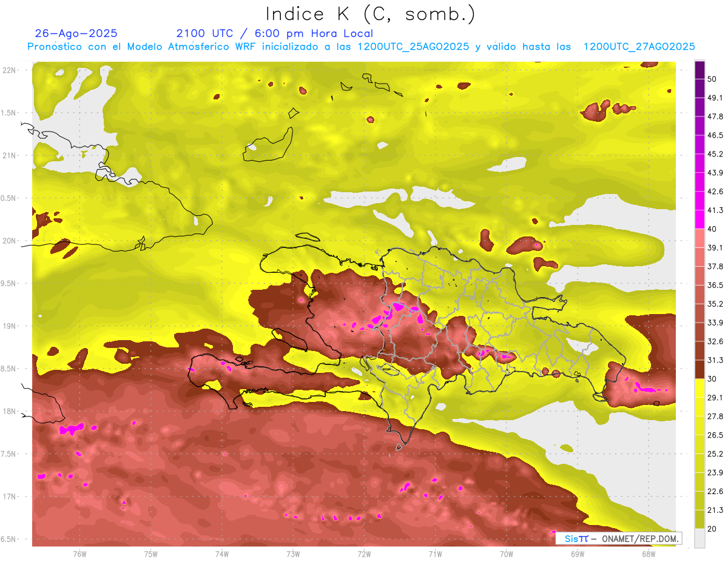Click the "18N" latitude label

coord(10,412)
